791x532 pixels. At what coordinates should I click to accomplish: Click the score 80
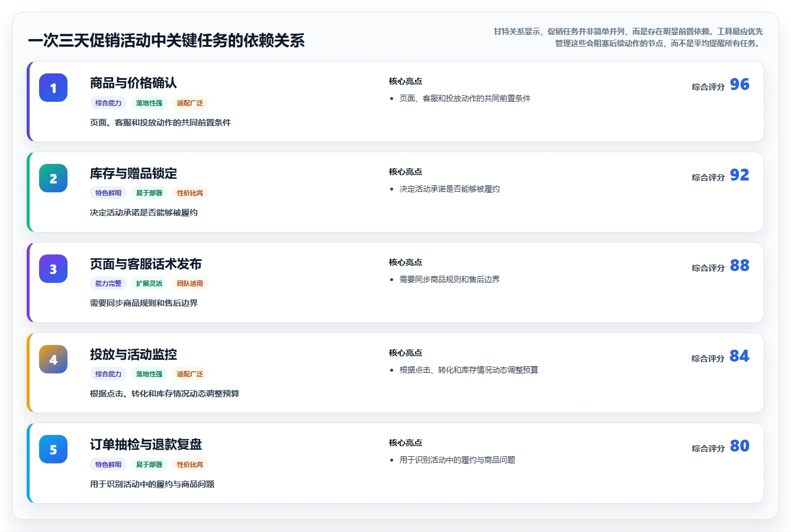click(x=739, y=446)
